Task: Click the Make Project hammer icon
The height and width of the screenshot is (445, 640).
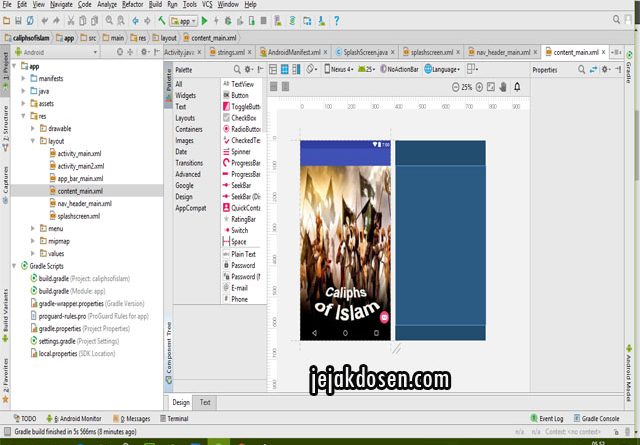Action: pos(162,20)
